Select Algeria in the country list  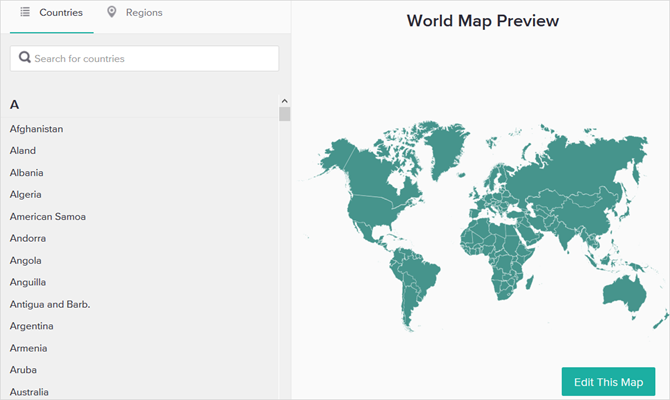(x=26, y=194)
